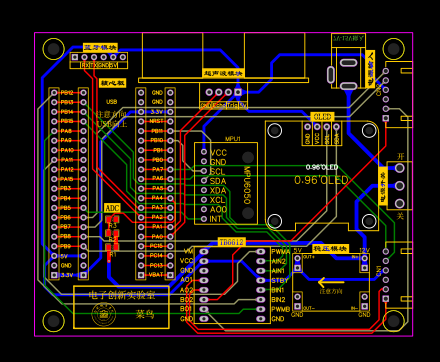Viewport: 440px width, 362px height.
Task: Select the bottom-right mounting hole
Action: [x=393, y=321]
